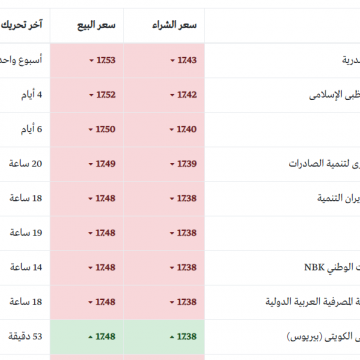
Task: Click the سعر البيع column header
Action: [96, 25]
